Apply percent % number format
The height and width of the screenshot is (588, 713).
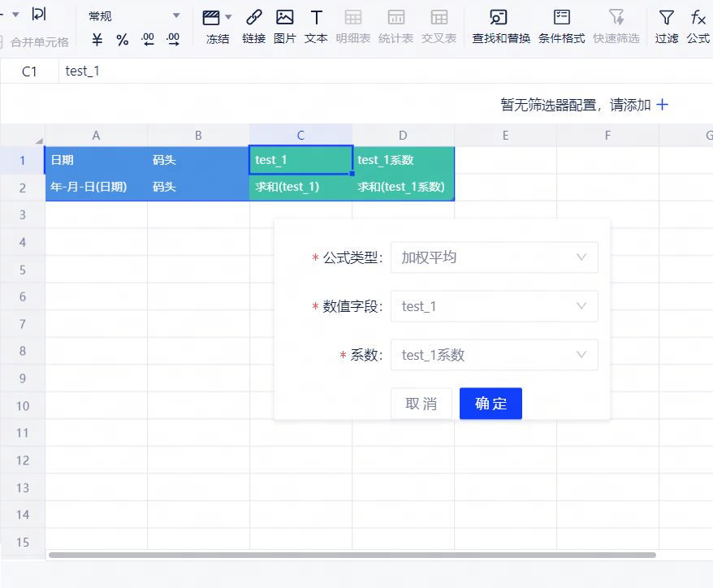[123, 40]
